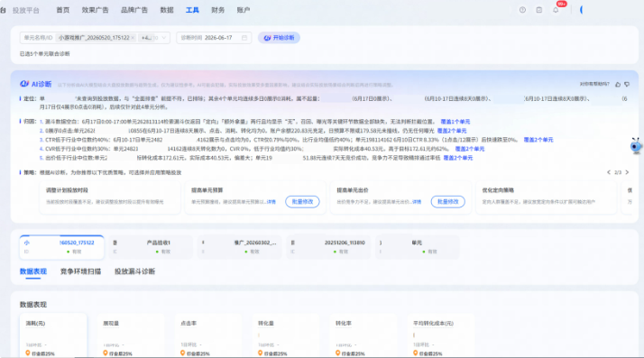The width and height of the screenshot is (644, 358).
Task: Click the 开始诊断 button
Action: 279,38
